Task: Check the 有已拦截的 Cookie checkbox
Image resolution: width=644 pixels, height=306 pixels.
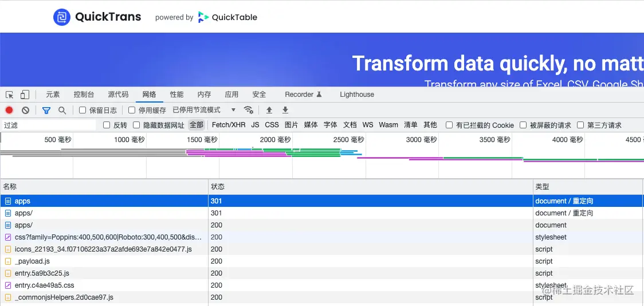Action: click(x=449, y=125)
